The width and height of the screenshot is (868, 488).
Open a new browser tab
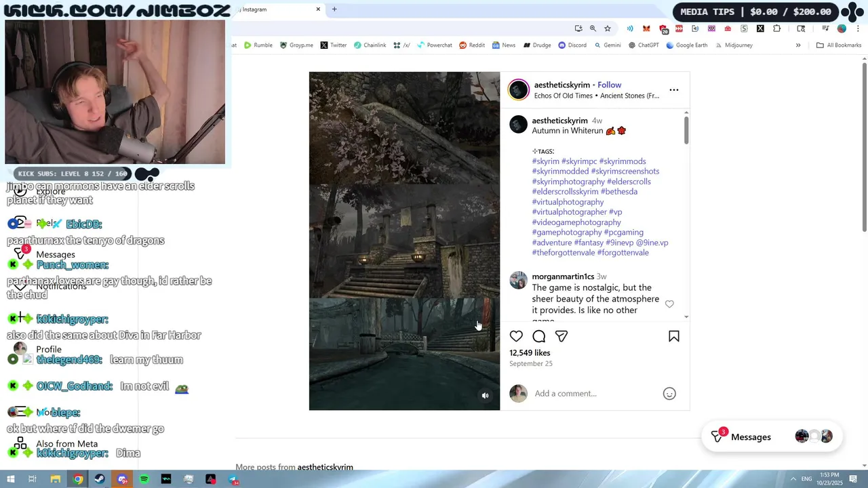[334, 9]
